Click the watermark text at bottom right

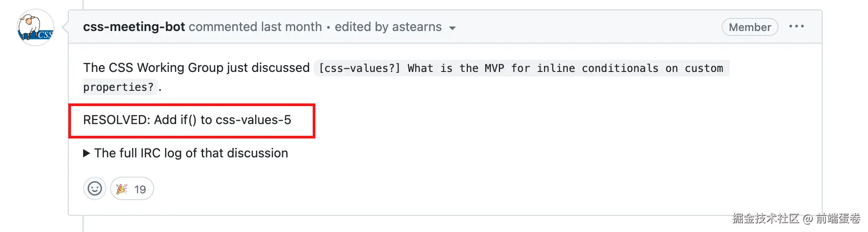[x=796, y=219]
